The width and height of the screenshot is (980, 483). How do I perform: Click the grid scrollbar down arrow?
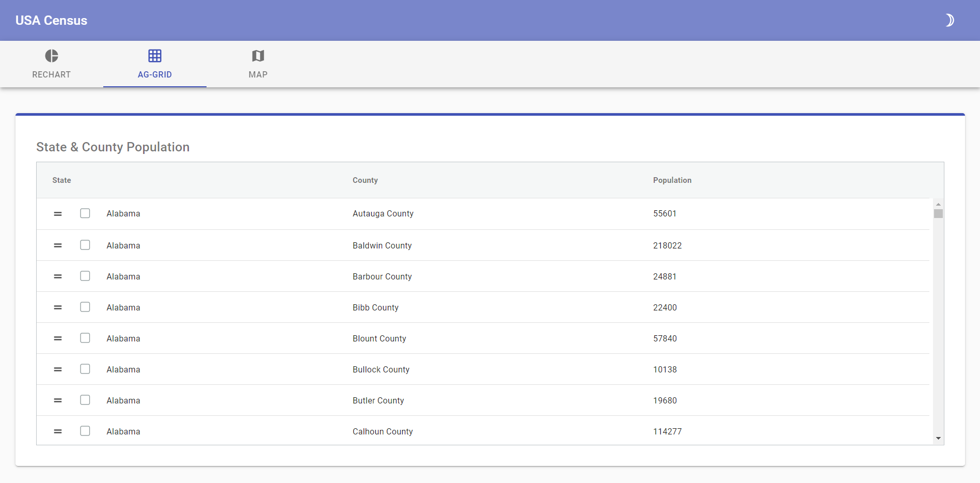click(x=938, y=439)
